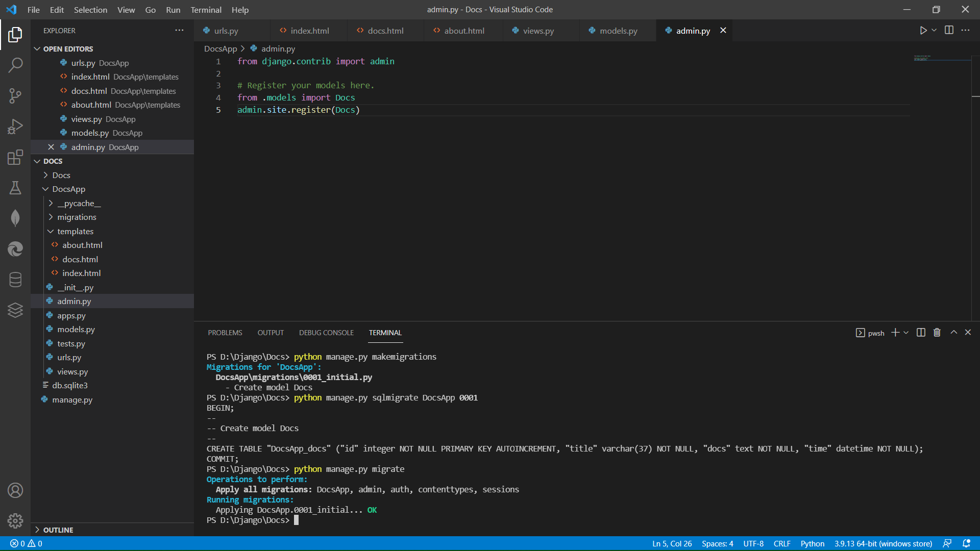Switch to the models.py editor tab

[618, 31]
